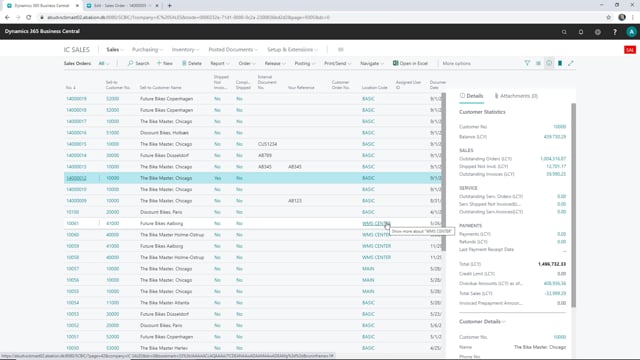Create a new sales order with New
The image size is (640, 360).
165,63
